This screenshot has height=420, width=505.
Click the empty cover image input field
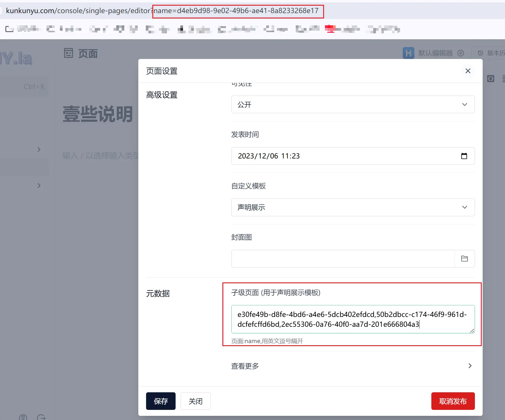coord(343,259)
